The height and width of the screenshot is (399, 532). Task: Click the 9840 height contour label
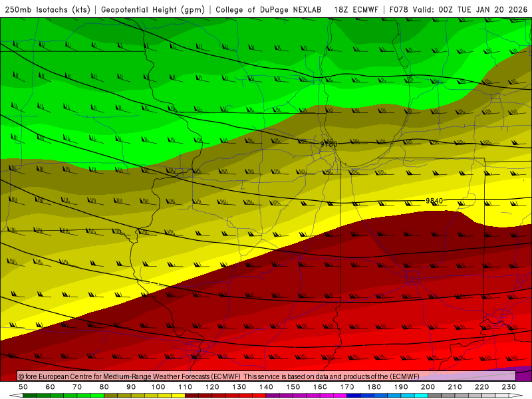[434, 201]
